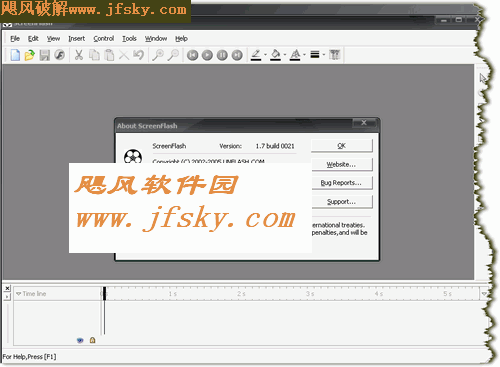Open the Tools menu
Screen dimensions: 500x367
[129, 39]
